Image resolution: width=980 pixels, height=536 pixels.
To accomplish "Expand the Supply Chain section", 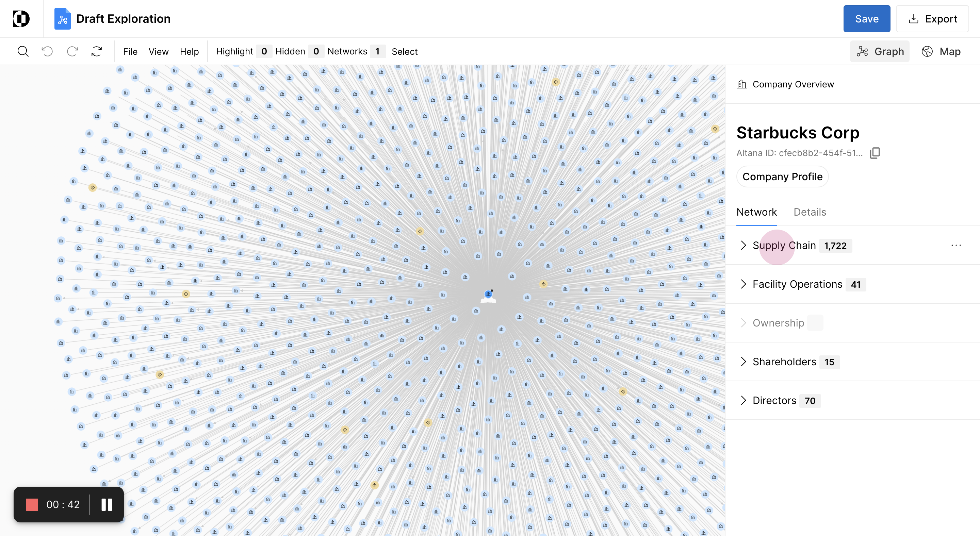I will pyautogui.click(x=744, y=246).
